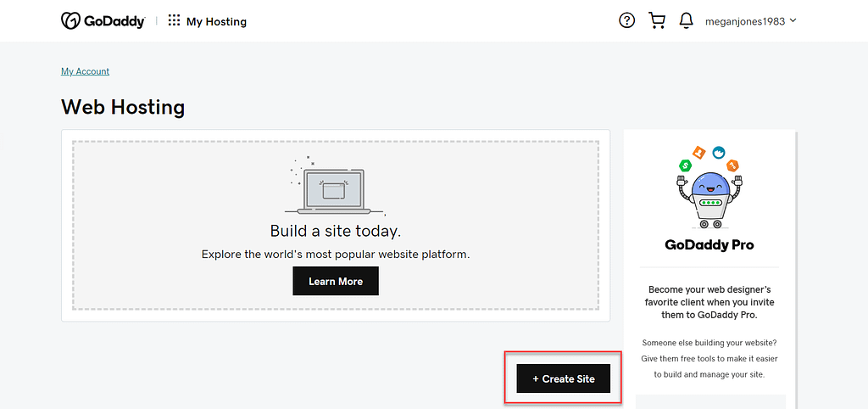Image resolution: width=868 pixels, height=409 pixels.
Task: Expand the chevron beside the username
Action: pyautogui.click(x=793, y=20)
